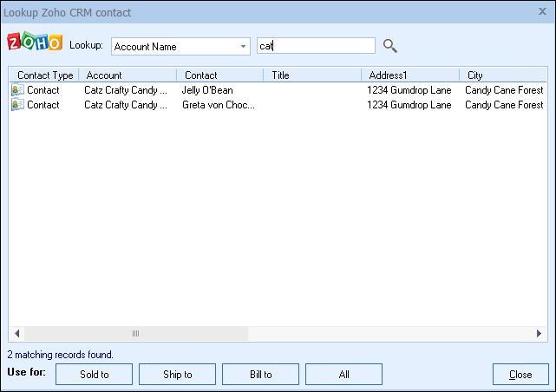Select the Greta von Choc... contact row
Viewport: 556px width, 392px height.
coord(218,105)
